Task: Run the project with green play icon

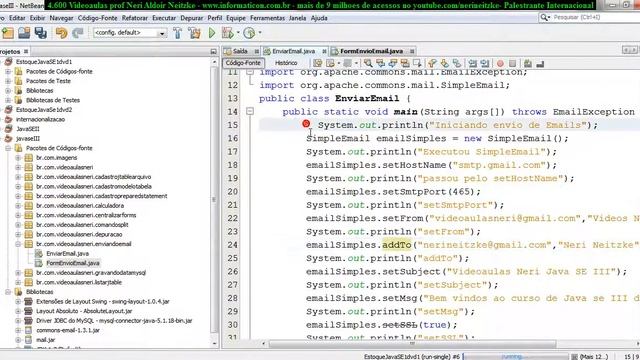Action: [x=212, y=33]
